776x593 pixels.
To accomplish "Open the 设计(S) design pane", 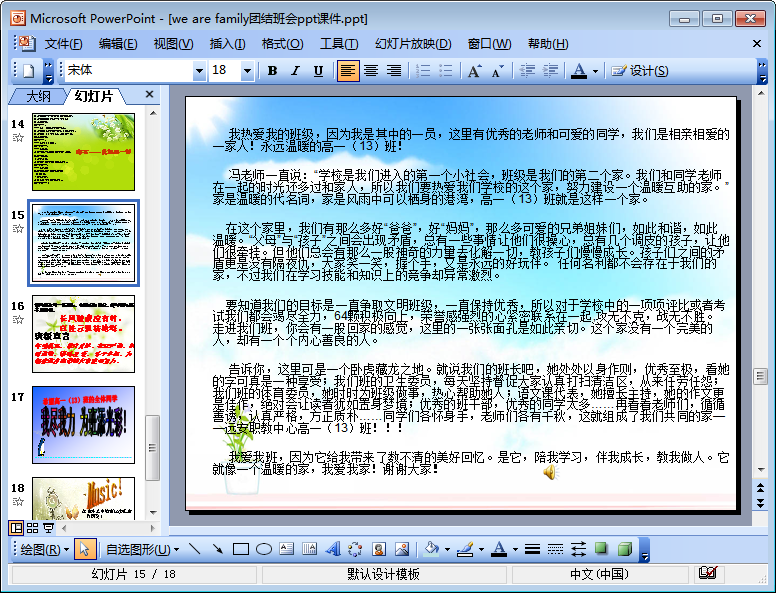I will pyautogui.click(x=640, y=71).
